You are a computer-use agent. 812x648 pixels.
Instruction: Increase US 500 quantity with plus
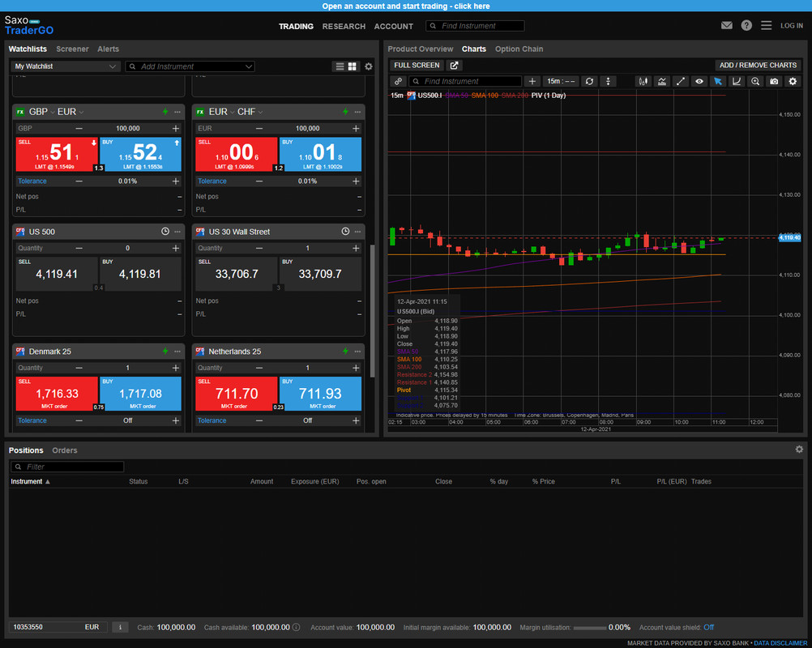(x=176, y=249)
